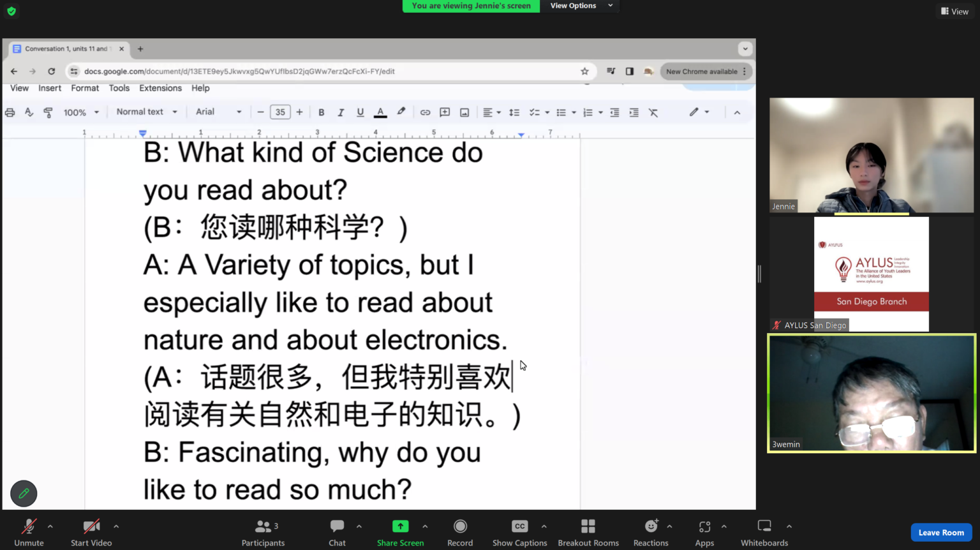Open the Insert menu
The image size is (980, 550).
(x=50, y=88)
